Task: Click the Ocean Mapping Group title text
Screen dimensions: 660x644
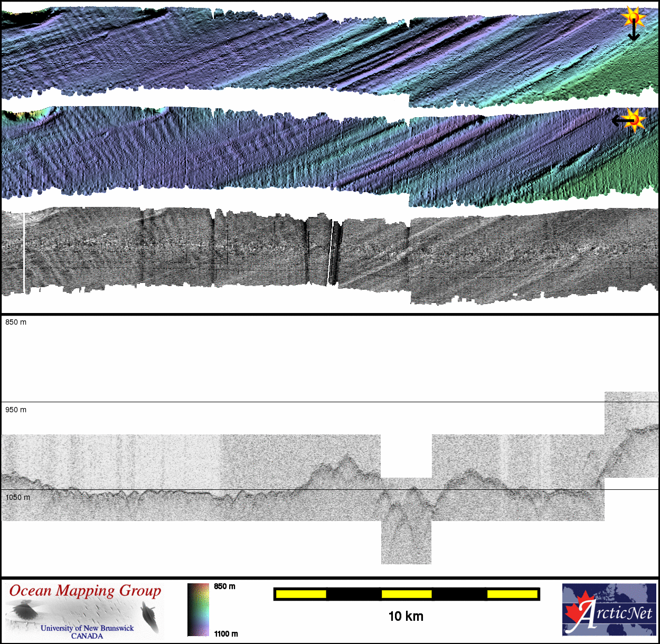Action: (85, 591)
